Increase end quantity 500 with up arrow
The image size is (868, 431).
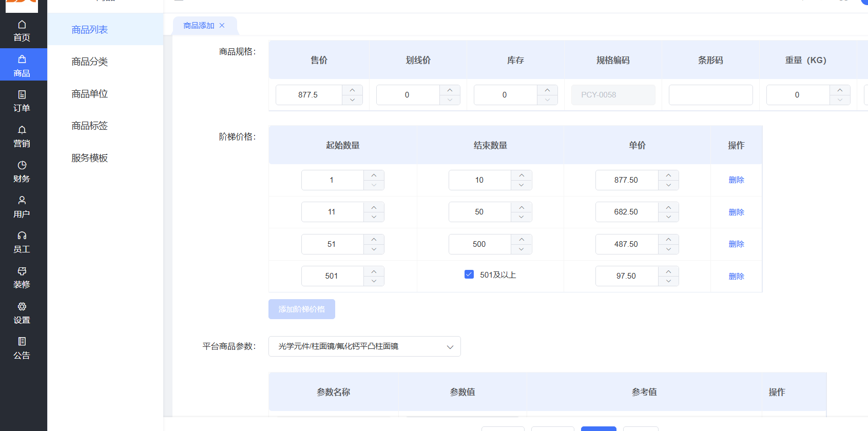(522, 239)
